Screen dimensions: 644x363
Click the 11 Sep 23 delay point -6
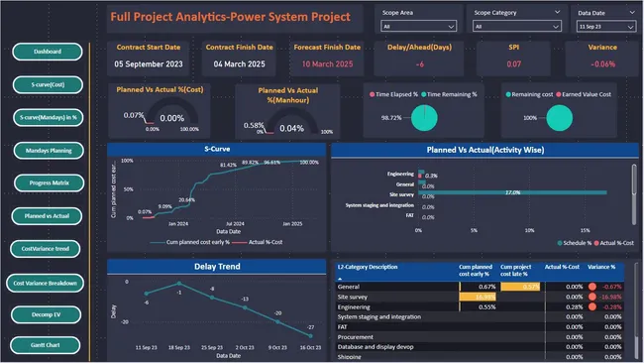pos(147,294)
